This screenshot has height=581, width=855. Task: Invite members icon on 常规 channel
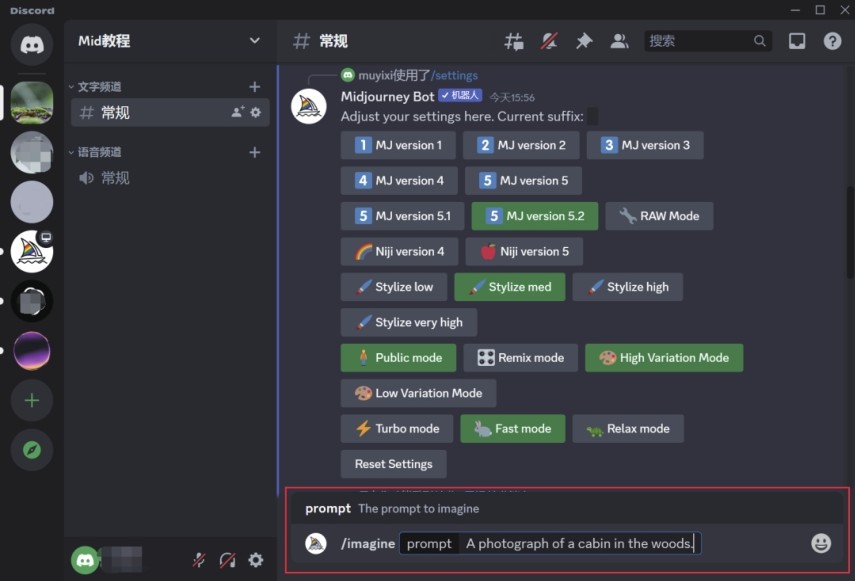pyautogui.click(x=237, y=112)
